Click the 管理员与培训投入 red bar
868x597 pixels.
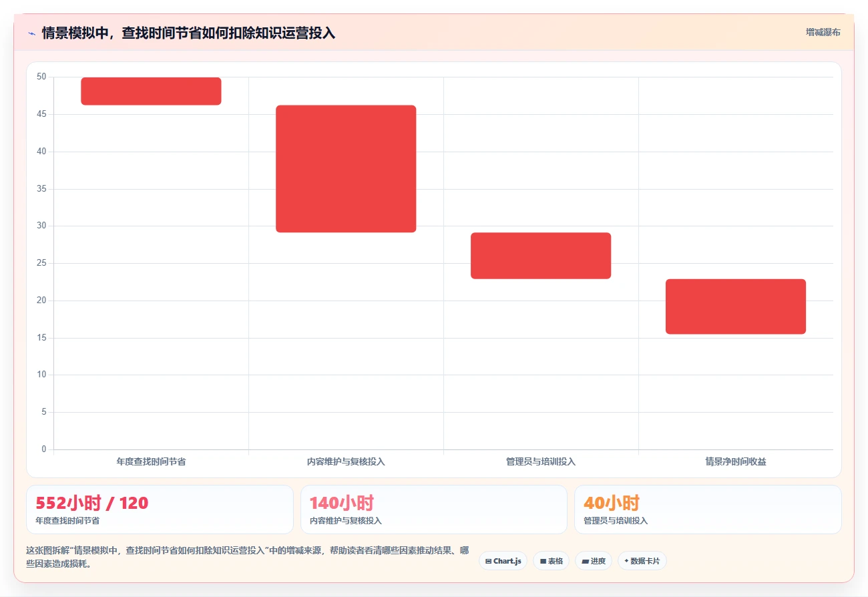point(541,256)
